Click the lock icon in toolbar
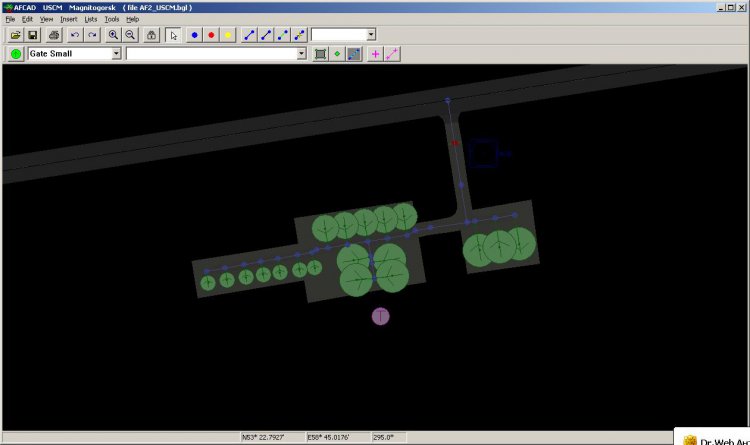 (x=151, y=35)
